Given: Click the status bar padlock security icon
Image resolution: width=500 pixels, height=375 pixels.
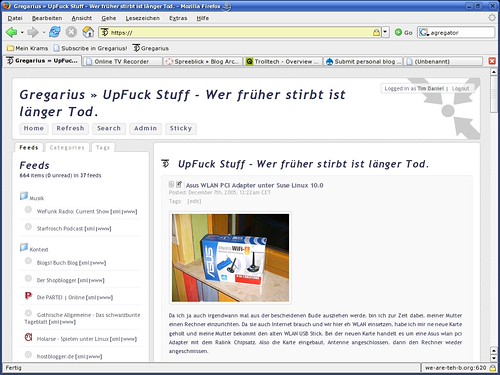Looking at the screenshot, I should [492, 368].
